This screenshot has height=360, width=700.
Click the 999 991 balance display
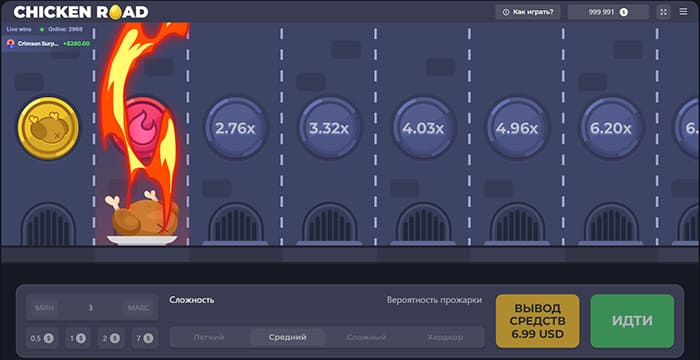(608, 12)
